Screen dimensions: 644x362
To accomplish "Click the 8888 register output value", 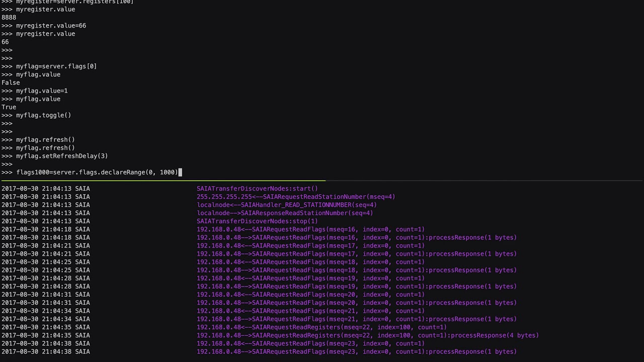I will (x=9, y=18).
